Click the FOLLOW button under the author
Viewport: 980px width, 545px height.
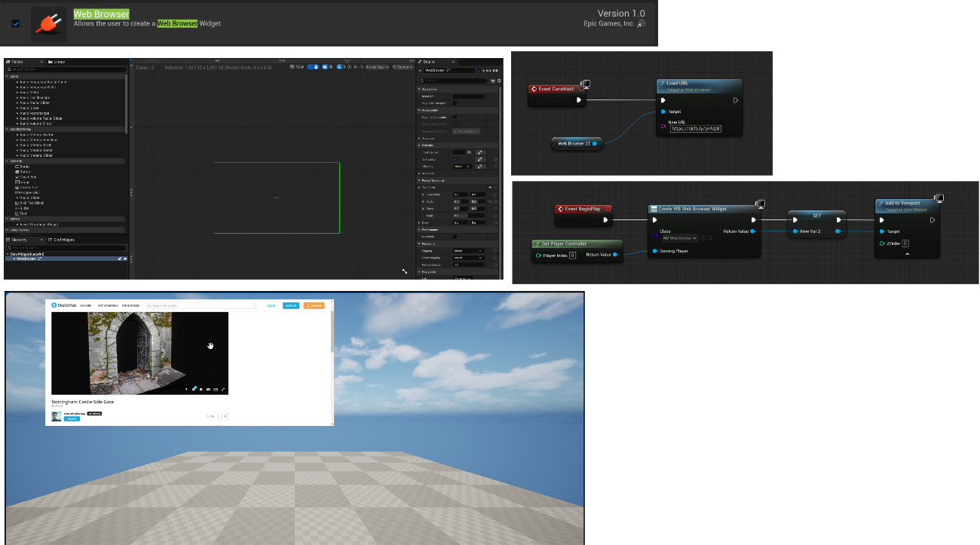pyautogui.click(x=72, y=418)
